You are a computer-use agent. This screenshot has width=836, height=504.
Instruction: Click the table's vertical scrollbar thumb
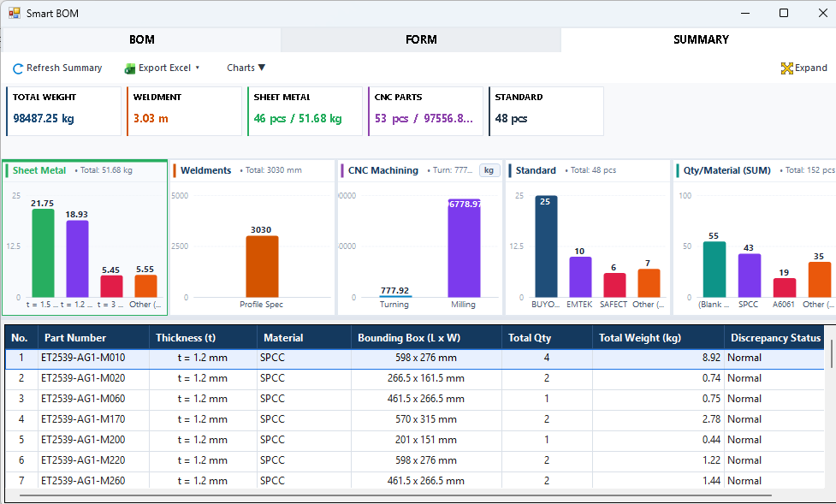click(x=832, y=353)
